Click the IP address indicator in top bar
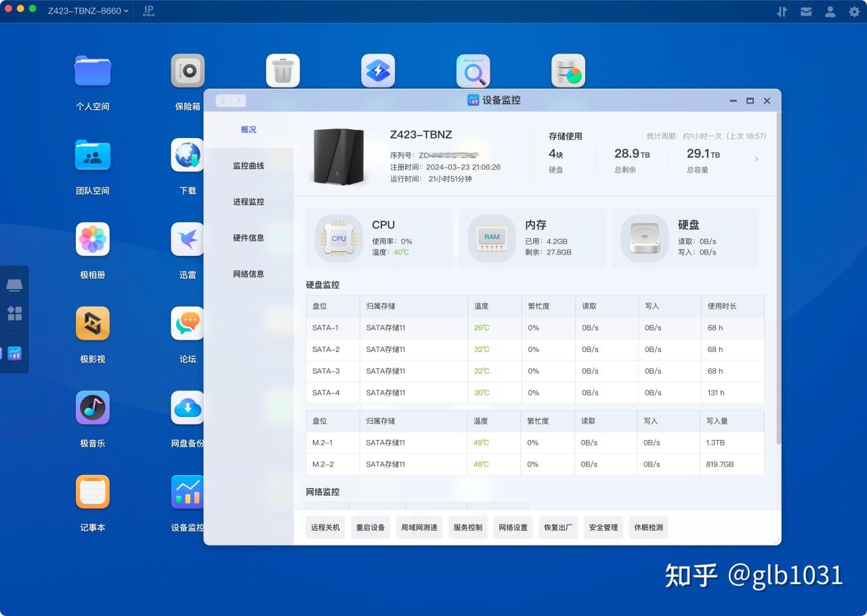 pos(148,11)
